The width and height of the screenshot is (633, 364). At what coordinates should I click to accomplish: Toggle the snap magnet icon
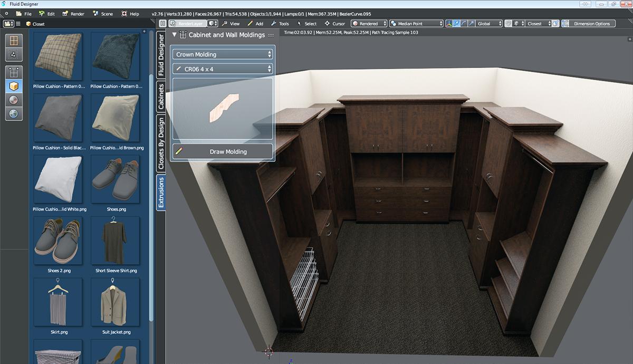click(508, 24)
